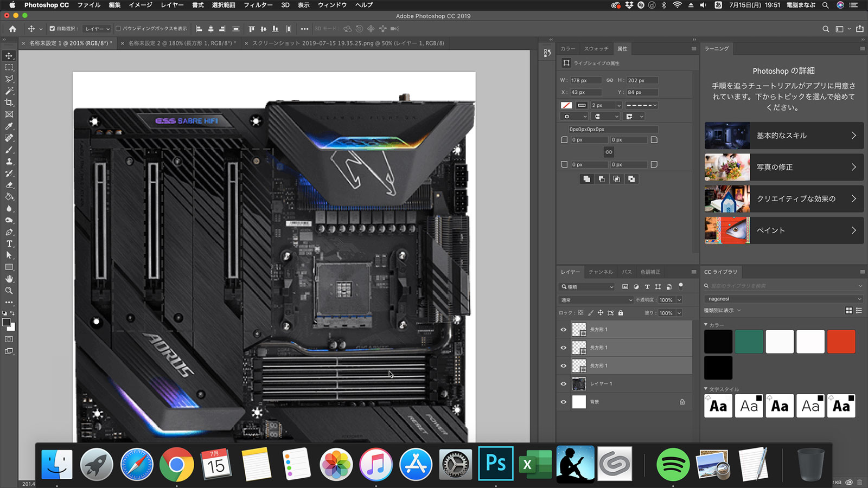
Task: Select the Lasso tool
Action: click(9, 79)
